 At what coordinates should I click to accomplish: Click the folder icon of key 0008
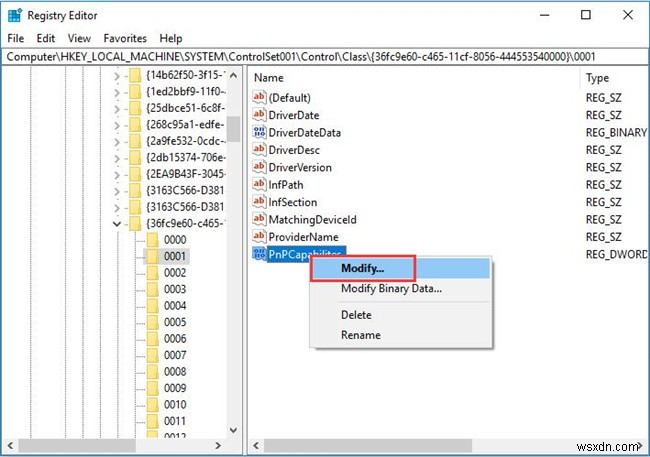pyautogui.click(x=153, y=372)
